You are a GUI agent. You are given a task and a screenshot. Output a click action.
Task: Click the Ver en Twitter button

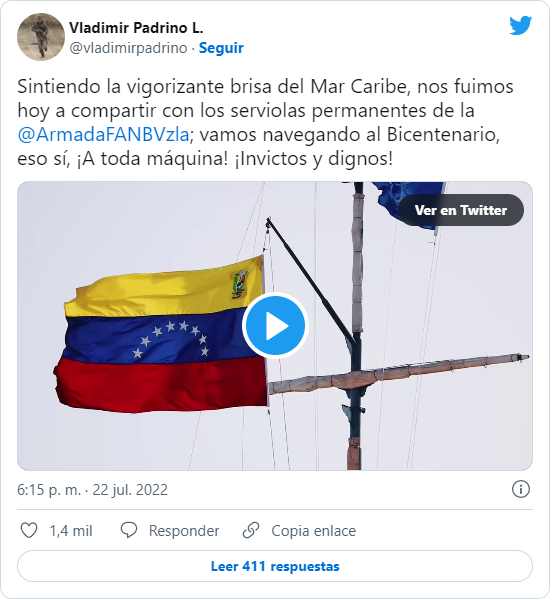(x=461, y=210)
